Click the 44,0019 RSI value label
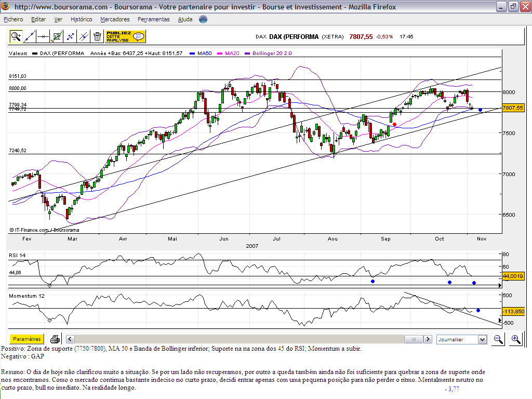This screenshot has width=532, height=399. [513, 276]
